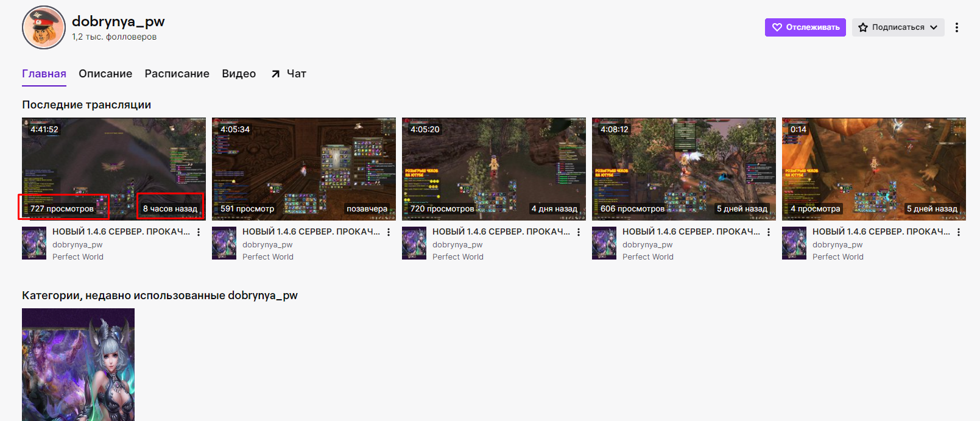Open the Видео tab
The height and width of the screenshot is (421, 980).
coord(239,74)
